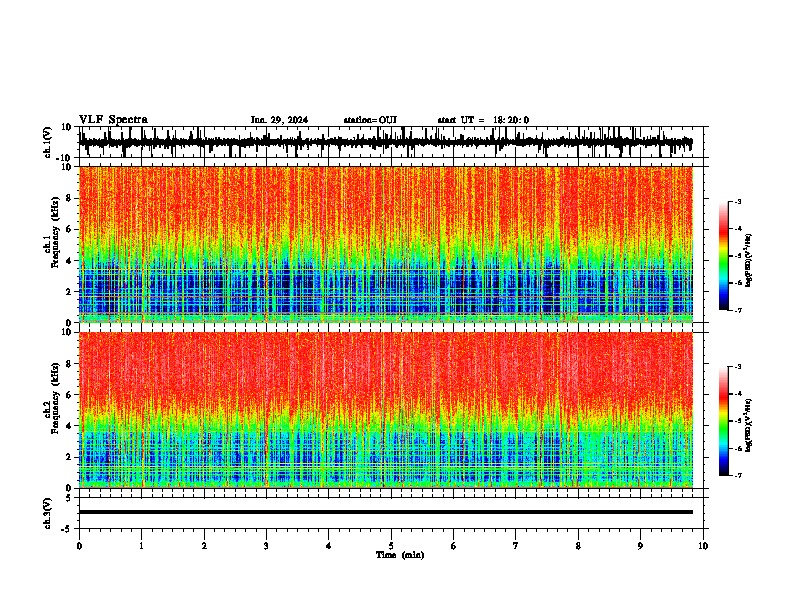The image size is (792, 612).
Task: Click time axis tick label '1'
Action: [141, 546]
